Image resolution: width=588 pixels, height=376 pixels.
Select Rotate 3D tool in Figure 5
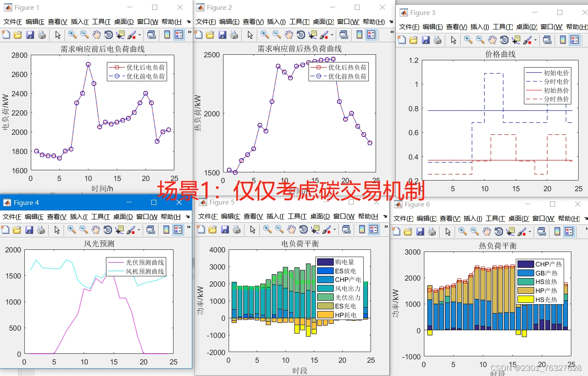(303, 230)
